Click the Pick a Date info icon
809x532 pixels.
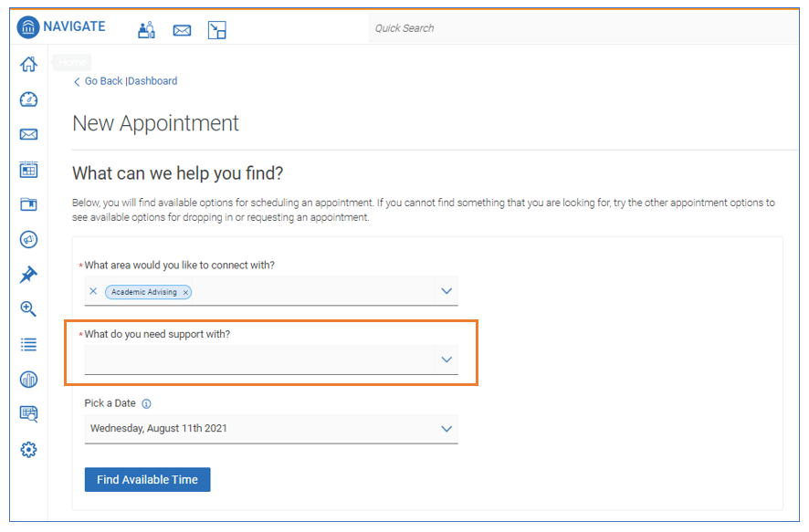click(x=146, y=404)
